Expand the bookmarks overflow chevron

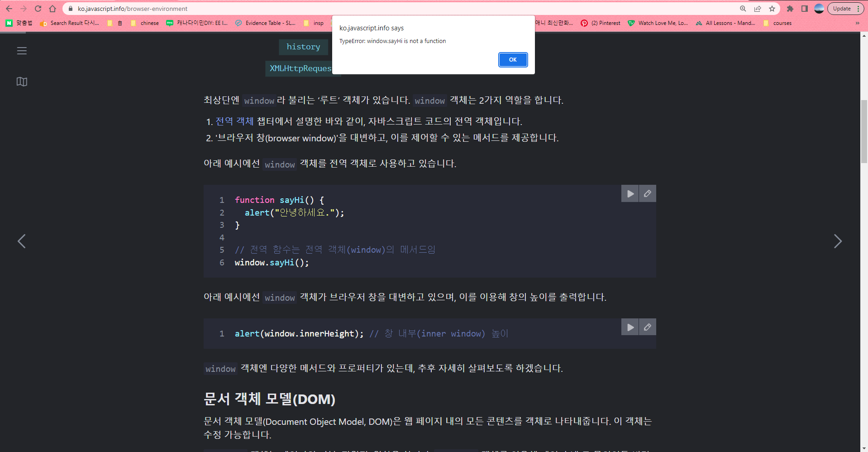coord(858,23)
